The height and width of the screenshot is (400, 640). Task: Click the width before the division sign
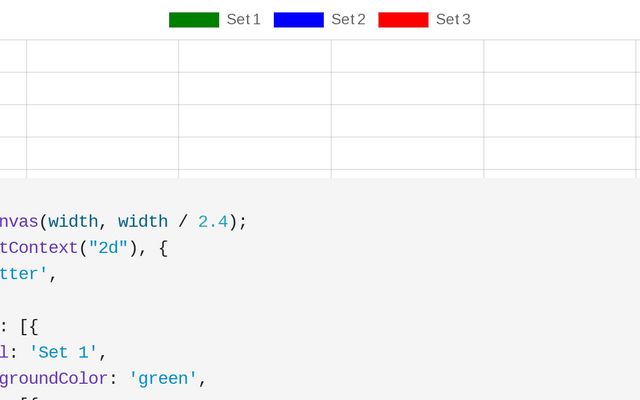click(143, 221)
